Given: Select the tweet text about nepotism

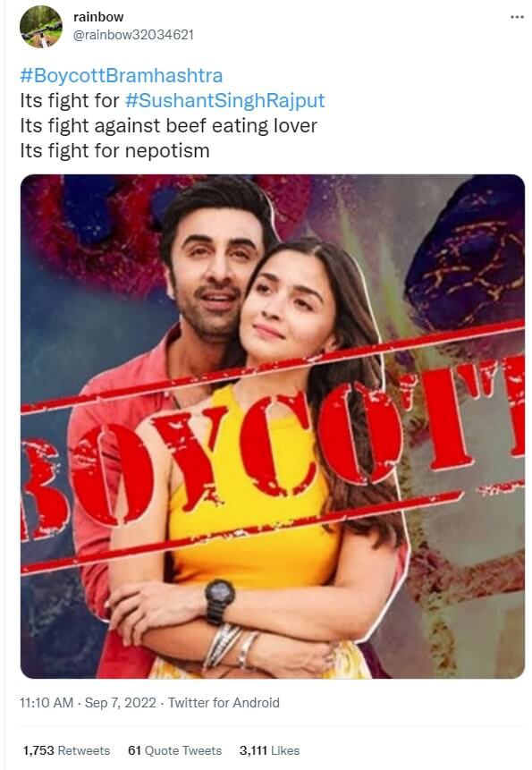Looking at the screenshot, I should [x=114, y=151].
